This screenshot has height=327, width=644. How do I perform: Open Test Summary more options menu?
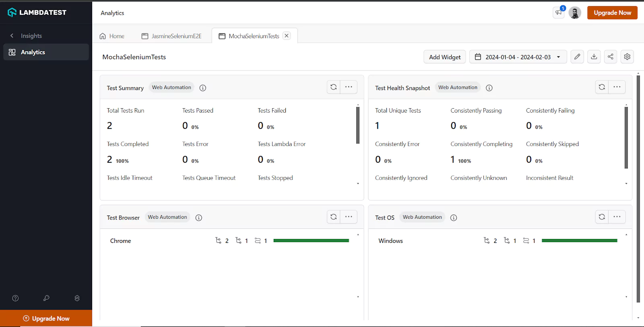349,87
